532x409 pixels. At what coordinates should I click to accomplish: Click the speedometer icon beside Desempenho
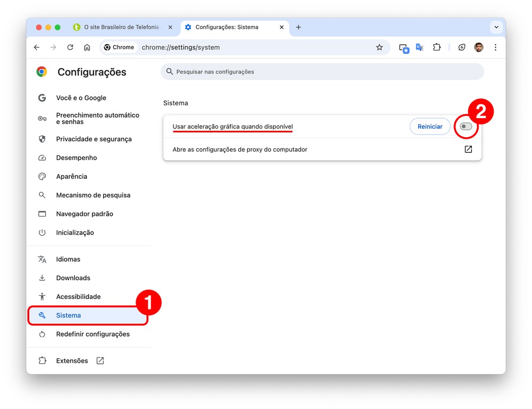pyautogui.click(x=42, y=158)
